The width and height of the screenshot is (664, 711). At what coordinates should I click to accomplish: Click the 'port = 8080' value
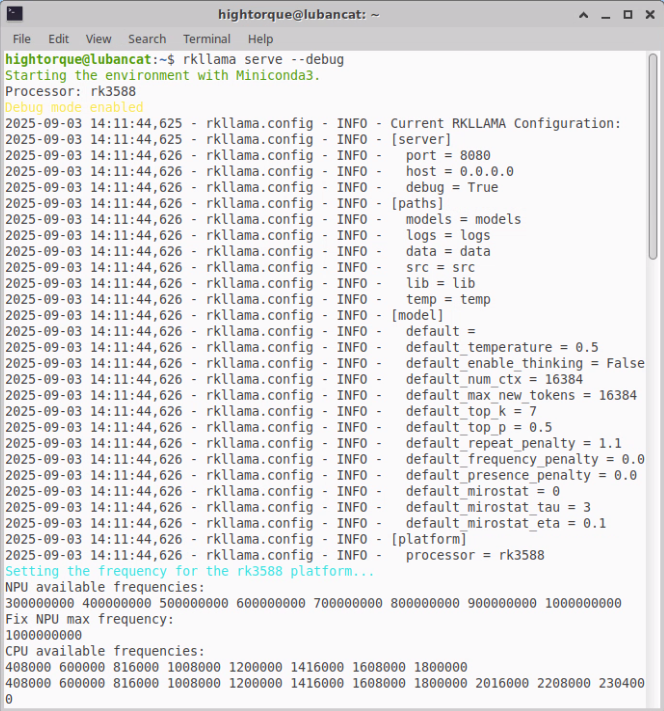click(448, 156)
